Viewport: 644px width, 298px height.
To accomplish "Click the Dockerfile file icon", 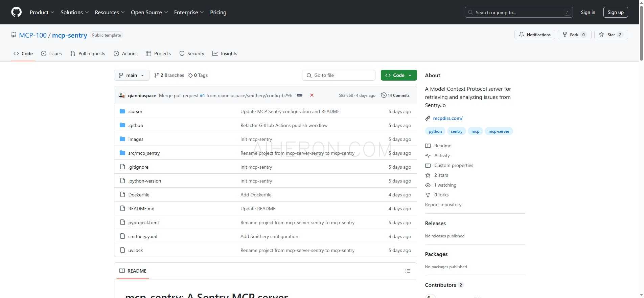I will click(122, 195).
